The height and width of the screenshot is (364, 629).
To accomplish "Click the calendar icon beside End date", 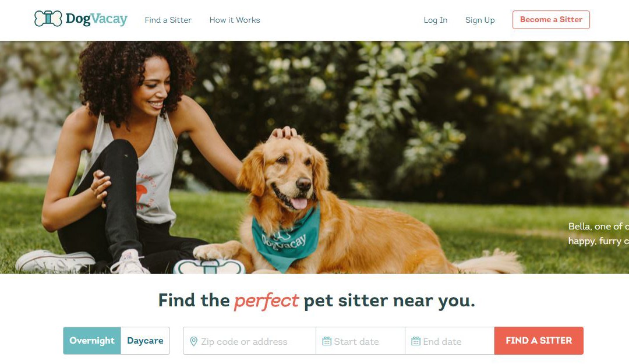I will pyautogui.click(x=416, y=341).
